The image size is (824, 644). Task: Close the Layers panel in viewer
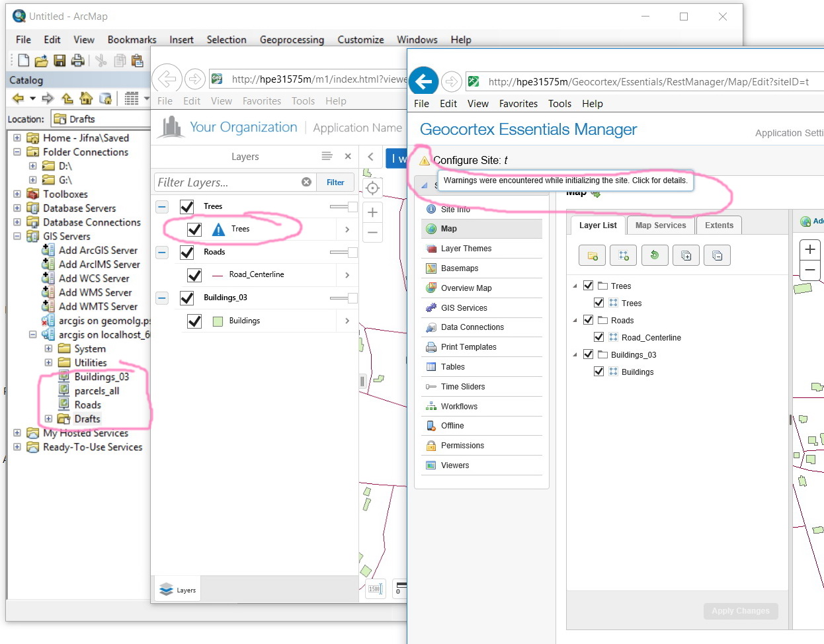(x=348, y=156)
